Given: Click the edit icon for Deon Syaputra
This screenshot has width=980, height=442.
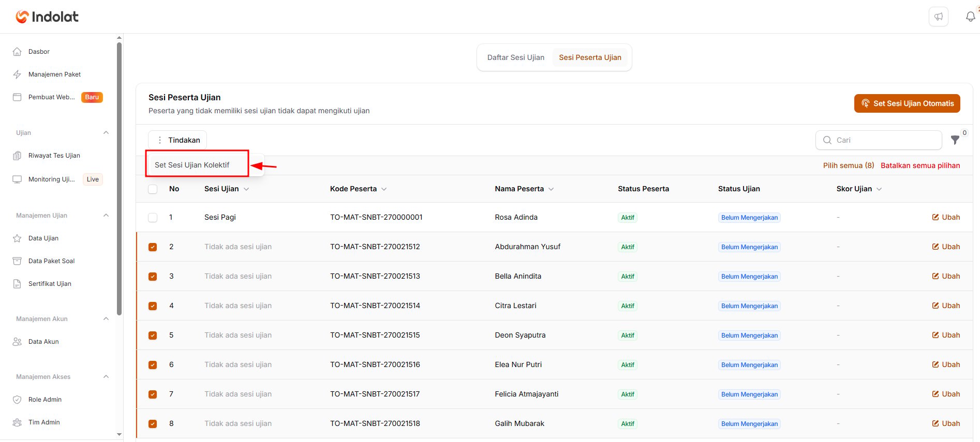Looking at the screenshot, I should (936, 335).
